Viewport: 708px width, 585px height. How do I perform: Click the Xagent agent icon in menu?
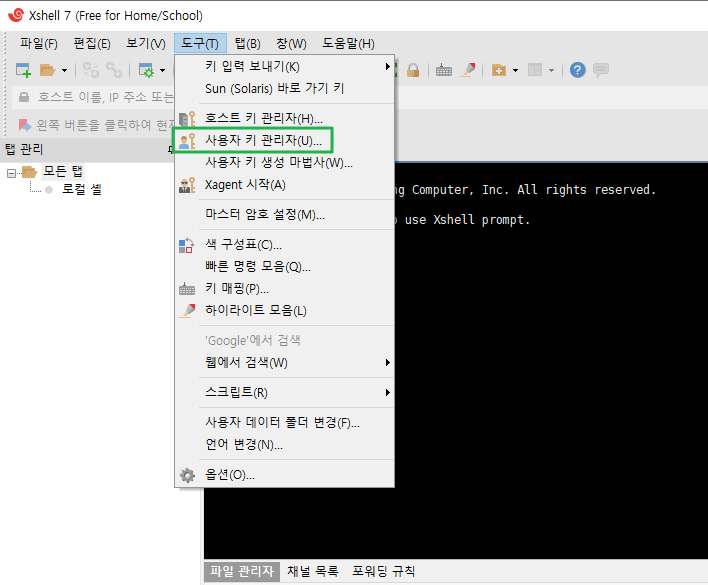click(187, 185)
